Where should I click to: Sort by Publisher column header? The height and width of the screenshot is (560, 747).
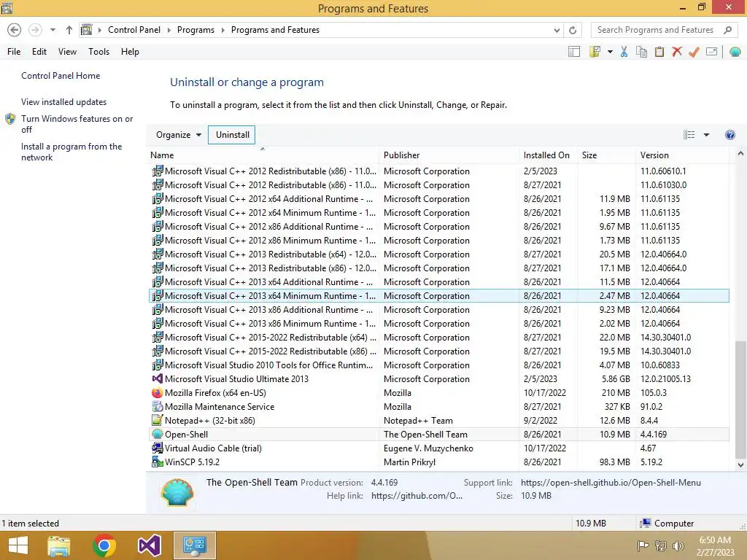coord(449,155)
